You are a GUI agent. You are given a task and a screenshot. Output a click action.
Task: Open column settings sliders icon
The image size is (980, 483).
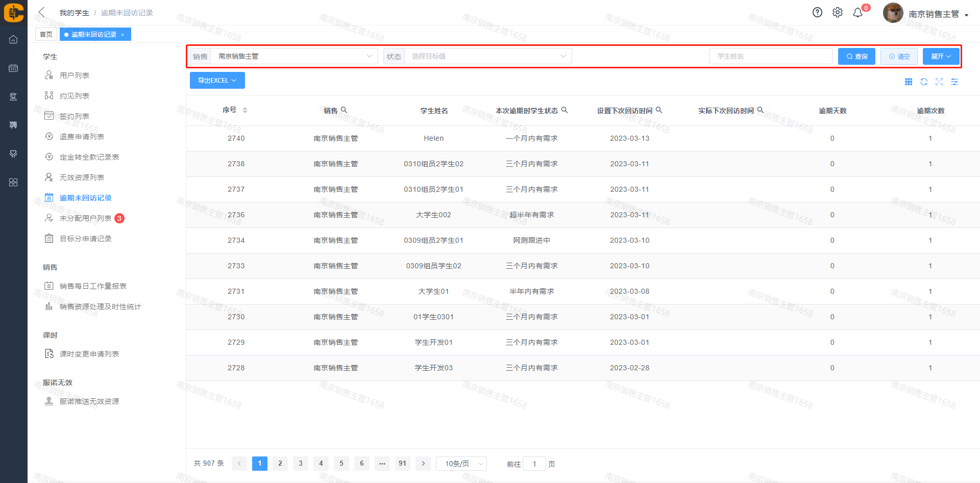[954, 82]
